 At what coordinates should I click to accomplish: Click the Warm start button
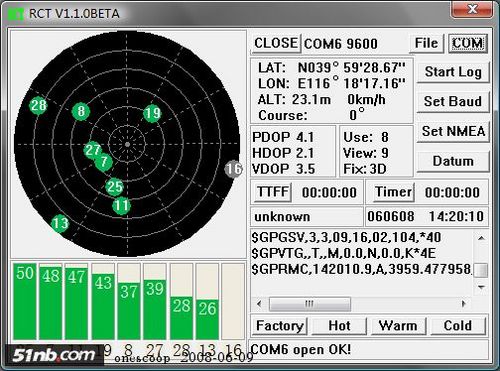point(398,326)
